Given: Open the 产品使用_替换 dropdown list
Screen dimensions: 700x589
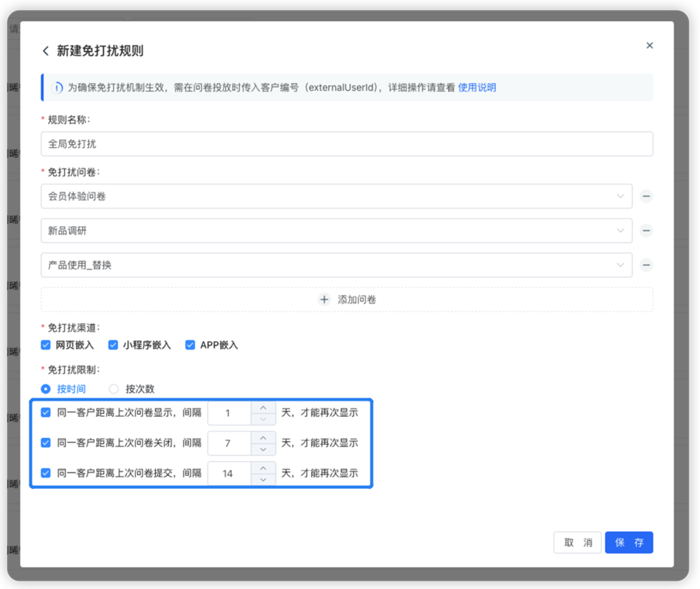Looking at the screenshot, I should [x=336, y=265].
